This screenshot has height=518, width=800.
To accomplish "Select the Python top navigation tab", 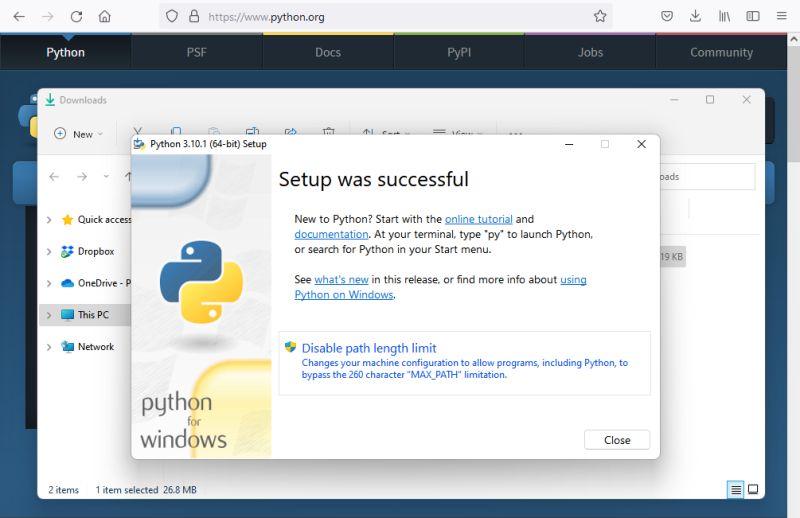I will pyautogui.click(x=65, y=52).
